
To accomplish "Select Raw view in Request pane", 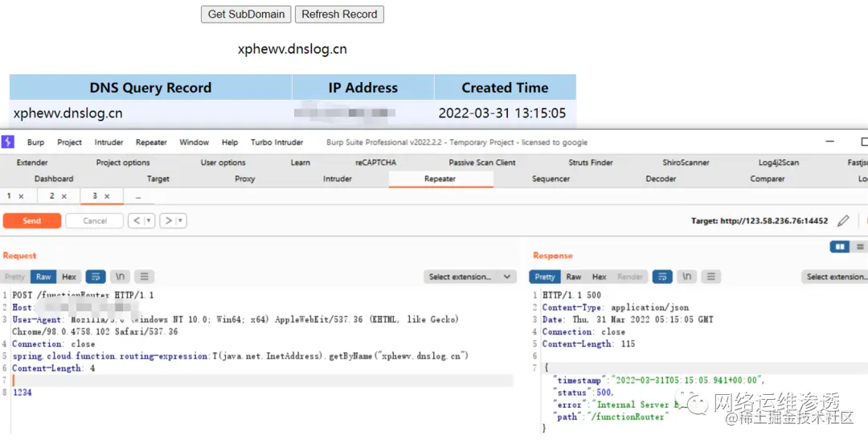I will pos(43,277).
